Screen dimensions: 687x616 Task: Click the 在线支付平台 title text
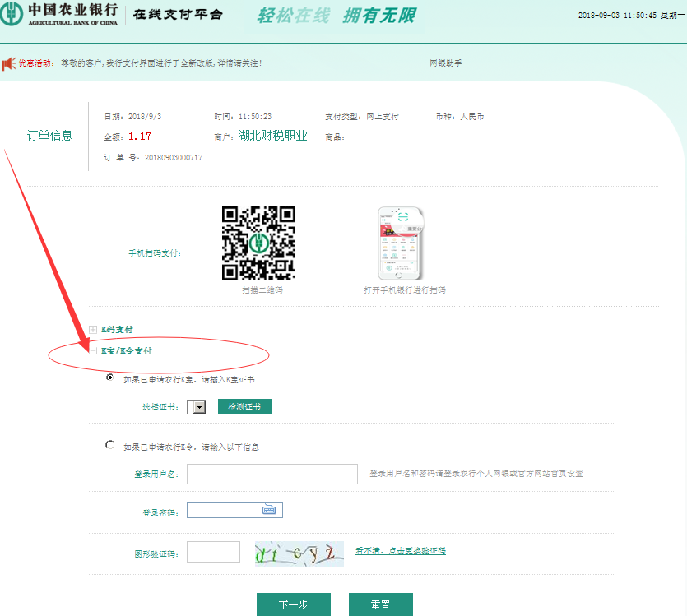click(x=178, y=15)
